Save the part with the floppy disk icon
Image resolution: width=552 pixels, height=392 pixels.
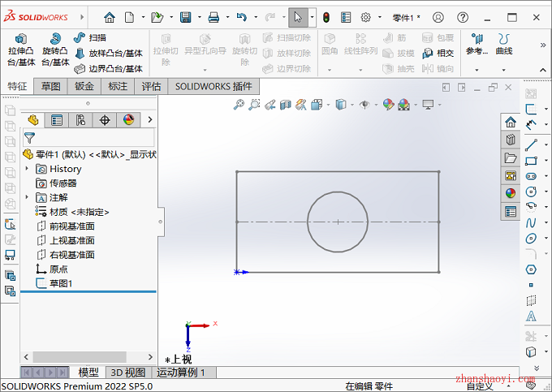pyautogui.click(x=186, y=17)
